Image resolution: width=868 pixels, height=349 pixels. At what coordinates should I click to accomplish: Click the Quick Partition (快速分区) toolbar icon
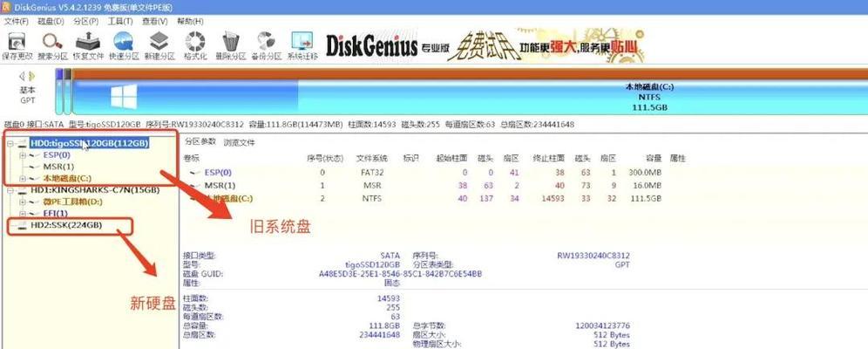coord(123,42)
